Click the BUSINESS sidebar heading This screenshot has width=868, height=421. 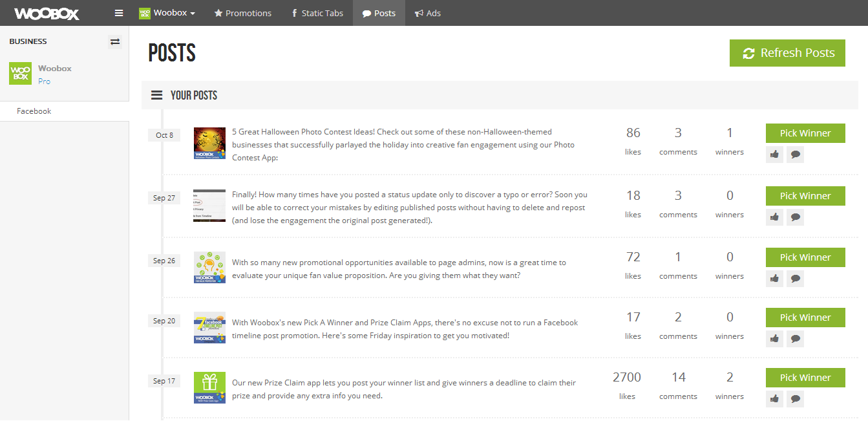(28, 41)
